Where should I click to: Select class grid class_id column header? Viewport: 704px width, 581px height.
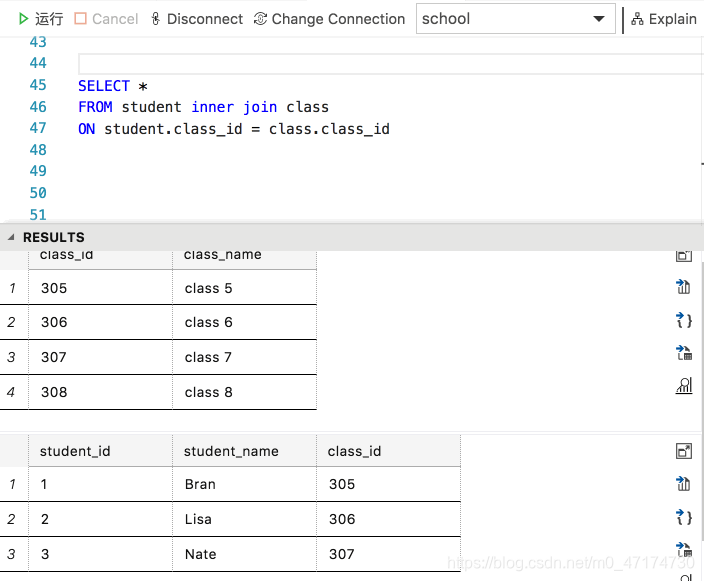(x=101, y=260)
